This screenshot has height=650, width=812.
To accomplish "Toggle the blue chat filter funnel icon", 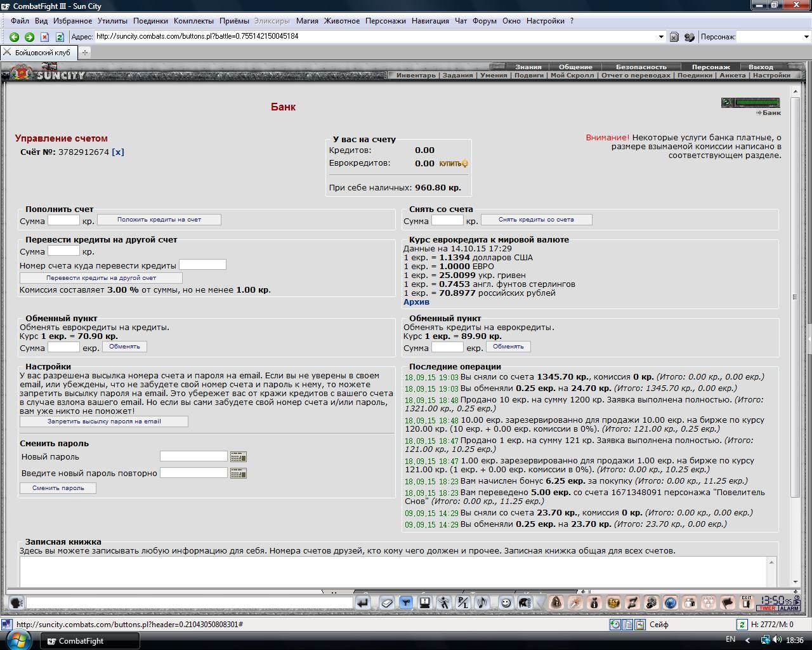I will click(x=405, y=602).
